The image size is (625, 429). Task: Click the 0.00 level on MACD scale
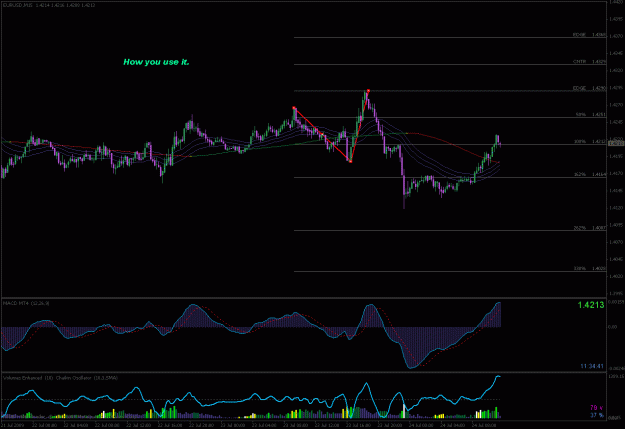(613, 327)
